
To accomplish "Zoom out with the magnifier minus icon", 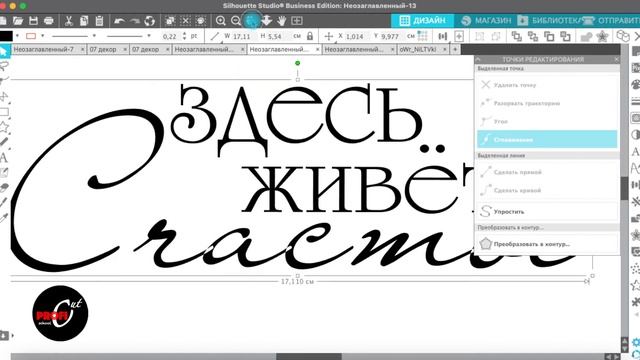I will click(236, 21).
